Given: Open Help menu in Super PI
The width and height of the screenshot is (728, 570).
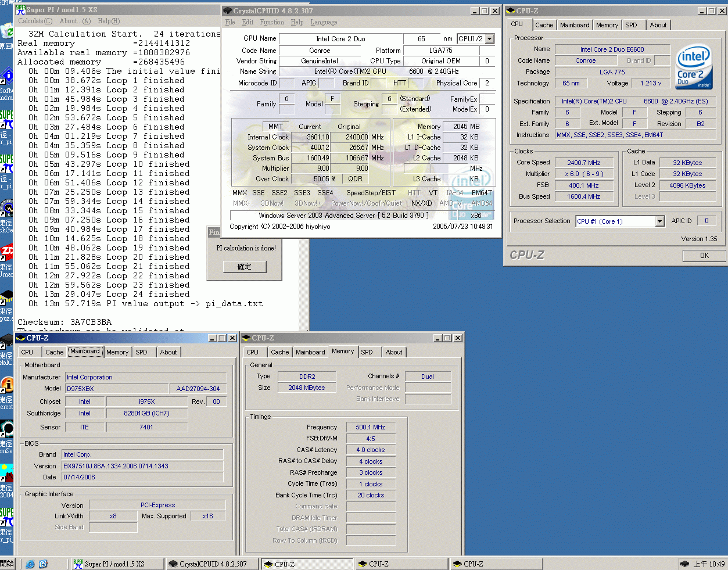Looking at the screenshot, I should [109, 21].
